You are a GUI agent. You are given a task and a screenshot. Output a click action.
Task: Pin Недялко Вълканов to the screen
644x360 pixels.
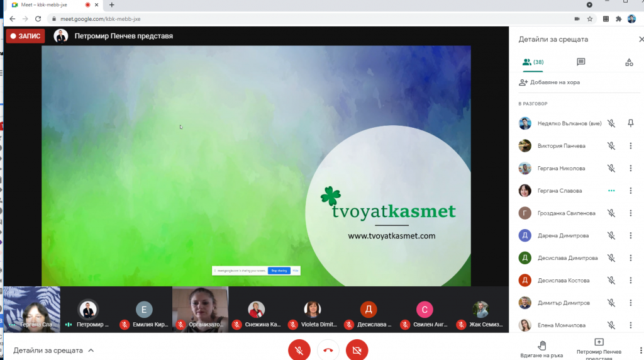[630, 123]
